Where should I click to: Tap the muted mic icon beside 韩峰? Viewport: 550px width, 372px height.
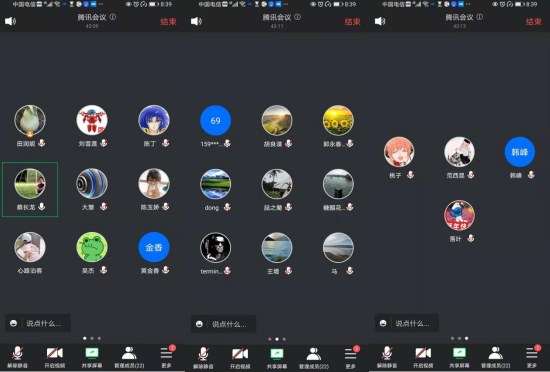(x=531, y=175)
